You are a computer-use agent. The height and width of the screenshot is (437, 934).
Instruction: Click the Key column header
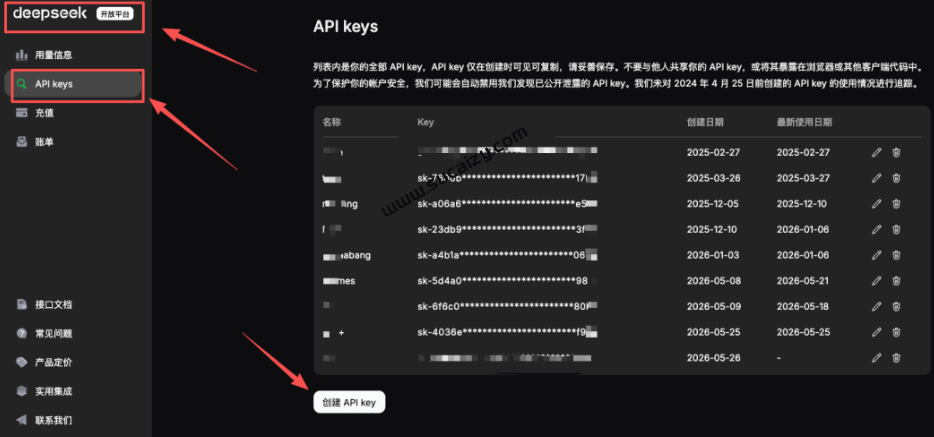426,122
